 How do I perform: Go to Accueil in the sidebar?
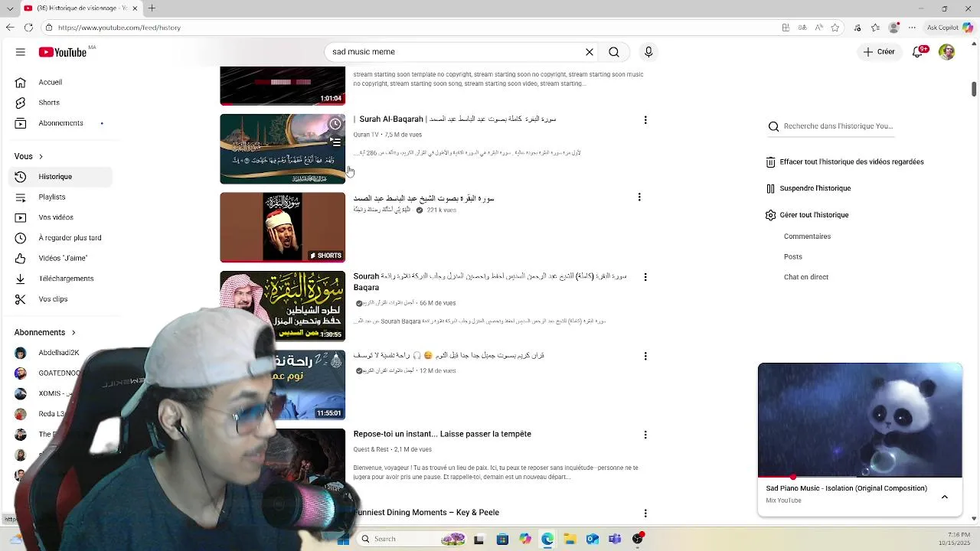61,82
